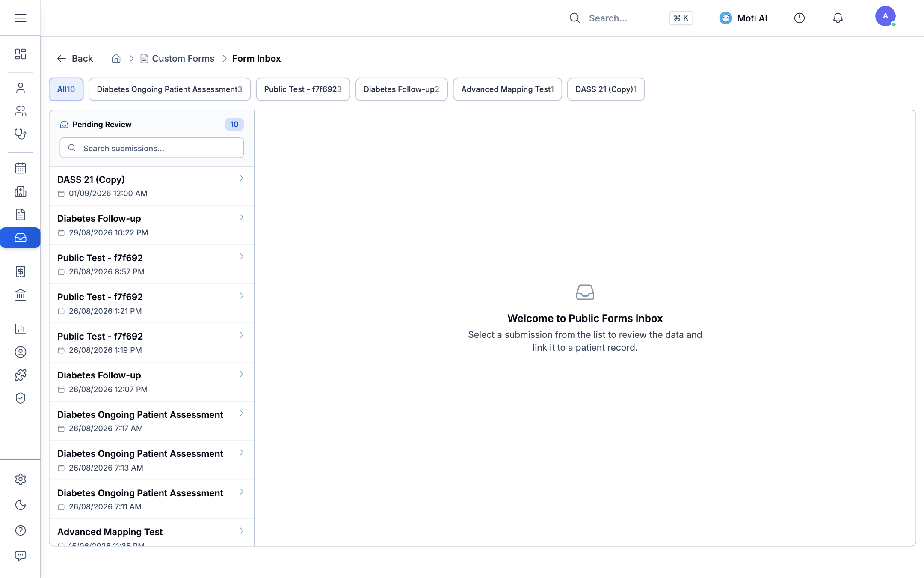Image resolution: width=924 pixels, height=578 pixels.
Task: Click the Pending Review count badge 10
Action: pos(234,124)
